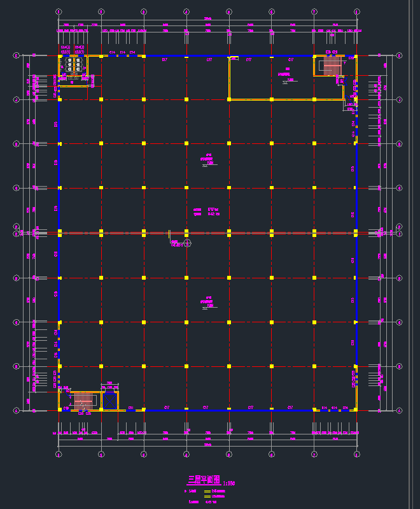The image size is (420, 509).
Task: Click the magenta text block at plan center
Action: pos(207,211)
